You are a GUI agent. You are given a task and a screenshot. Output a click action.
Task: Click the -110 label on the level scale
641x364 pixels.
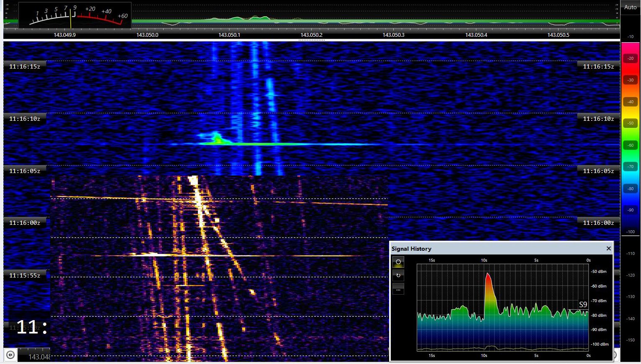pyautogui.click(x=631, y=254)
